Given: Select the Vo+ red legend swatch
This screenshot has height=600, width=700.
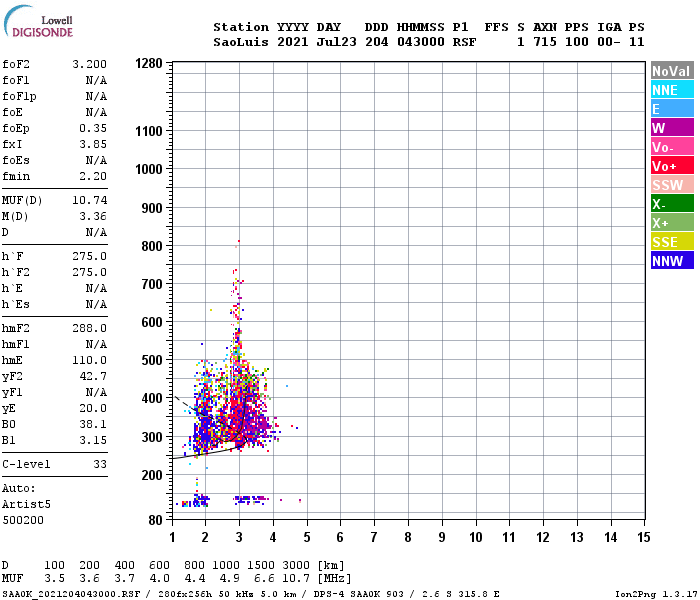Looking at the screenshot, I should pos(672,166).
